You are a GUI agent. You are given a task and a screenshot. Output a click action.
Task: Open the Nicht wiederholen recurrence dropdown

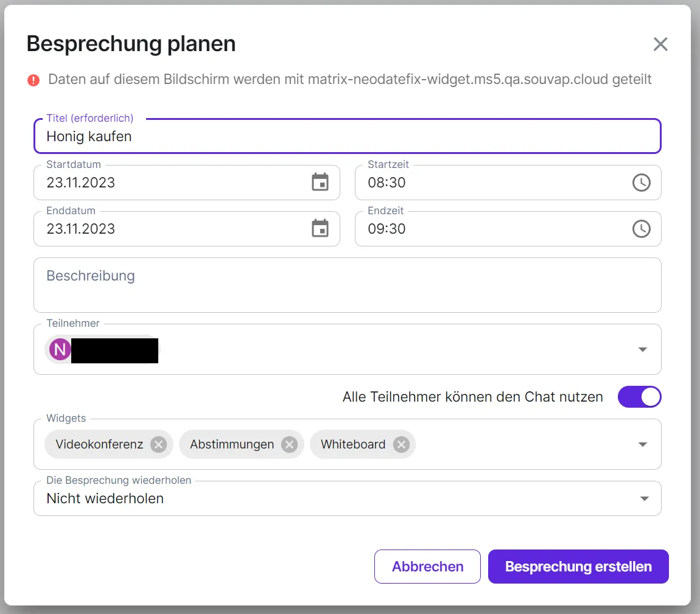click(x=644, y=498)
